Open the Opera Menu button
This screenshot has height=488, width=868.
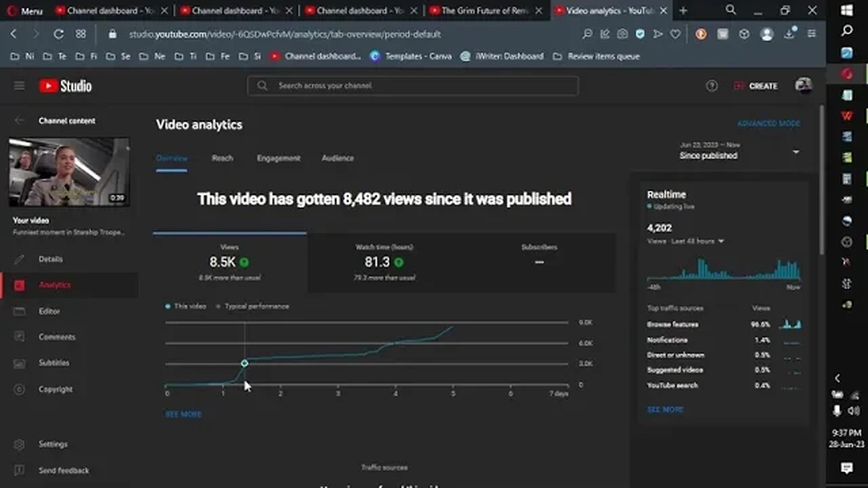pyautogui.click(x=24, y=11)
